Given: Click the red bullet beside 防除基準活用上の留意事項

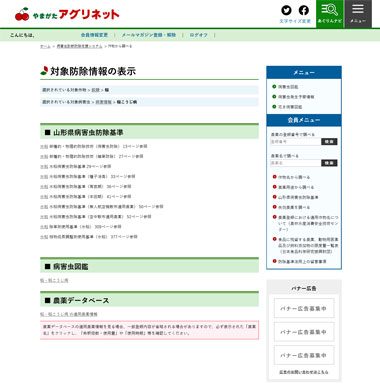Looking at the screenshot, I should coord(275,261).
